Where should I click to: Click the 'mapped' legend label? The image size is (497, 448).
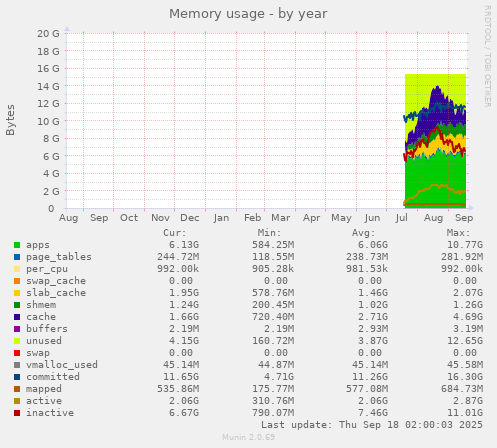(x=44, y=389)
